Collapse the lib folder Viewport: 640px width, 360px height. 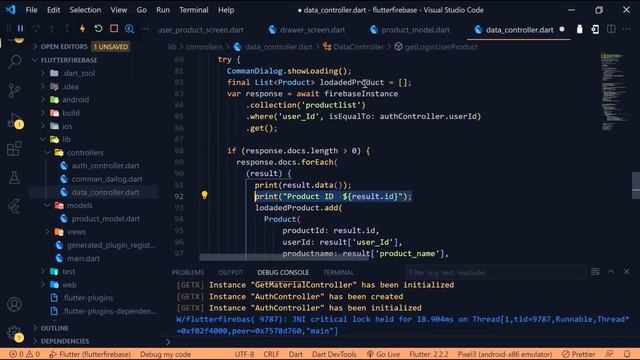pos(66,139)
